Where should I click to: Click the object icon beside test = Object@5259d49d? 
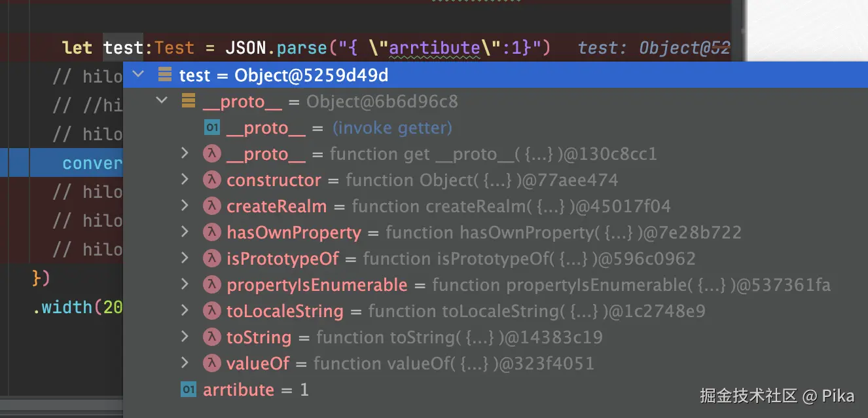(165, 75)
